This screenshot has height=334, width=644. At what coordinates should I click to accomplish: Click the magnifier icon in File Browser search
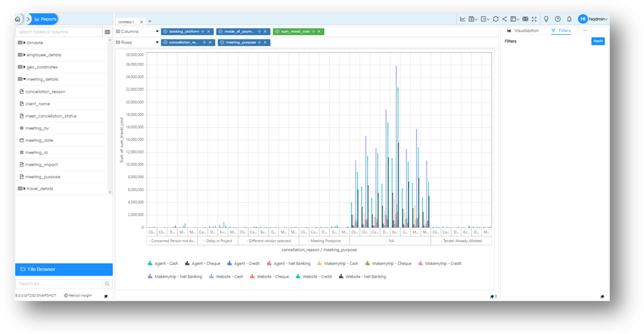click(x=107, y=283)
